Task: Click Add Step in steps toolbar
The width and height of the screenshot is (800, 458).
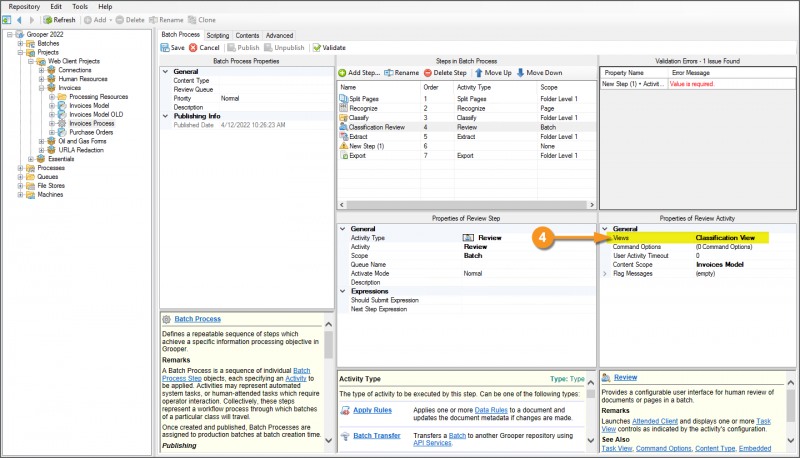Action: (x=360, y=73)
